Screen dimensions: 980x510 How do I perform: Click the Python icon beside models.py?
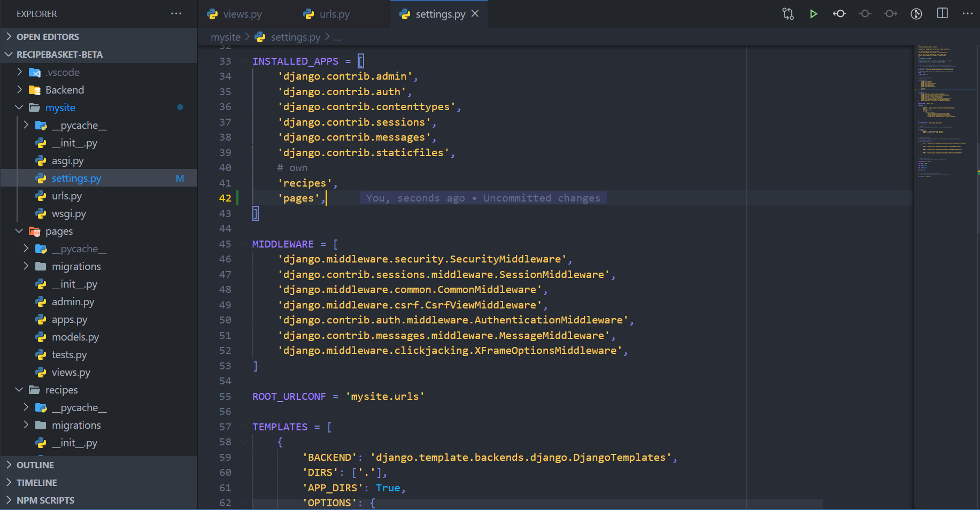[41, 337]
